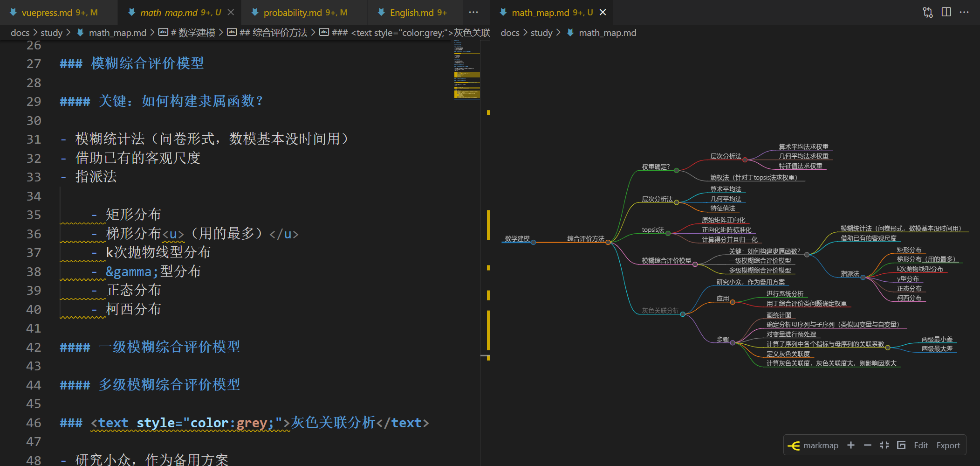
Task: Toggle recursive folding icon in the markmap toolbar
Action: pyautogui.click(x=901, y=445)
